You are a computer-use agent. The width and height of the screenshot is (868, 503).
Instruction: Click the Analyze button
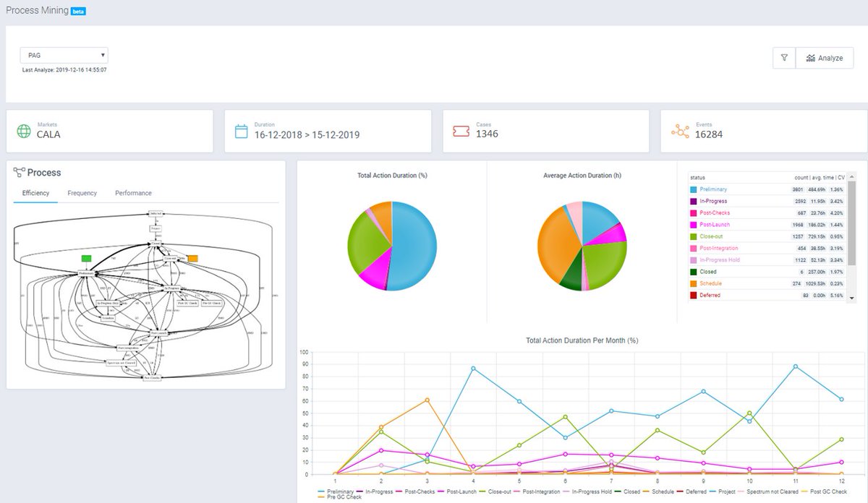tap(825, 58)
